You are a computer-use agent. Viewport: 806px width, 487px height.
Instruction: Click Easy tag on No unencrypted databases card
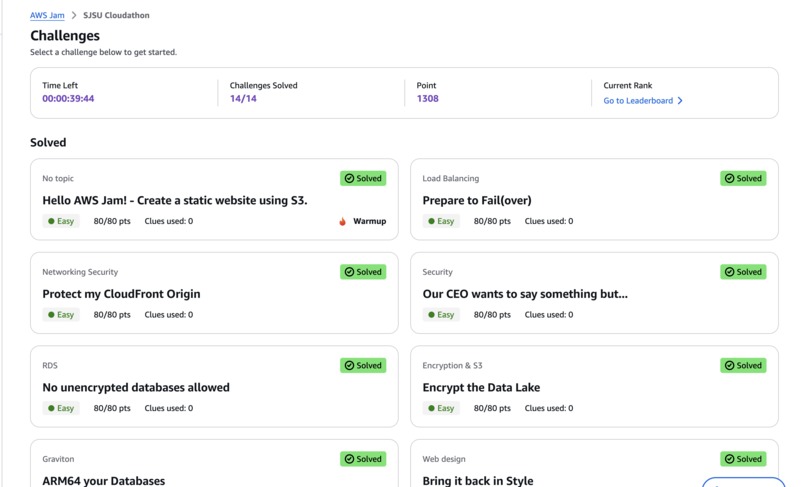61,408
